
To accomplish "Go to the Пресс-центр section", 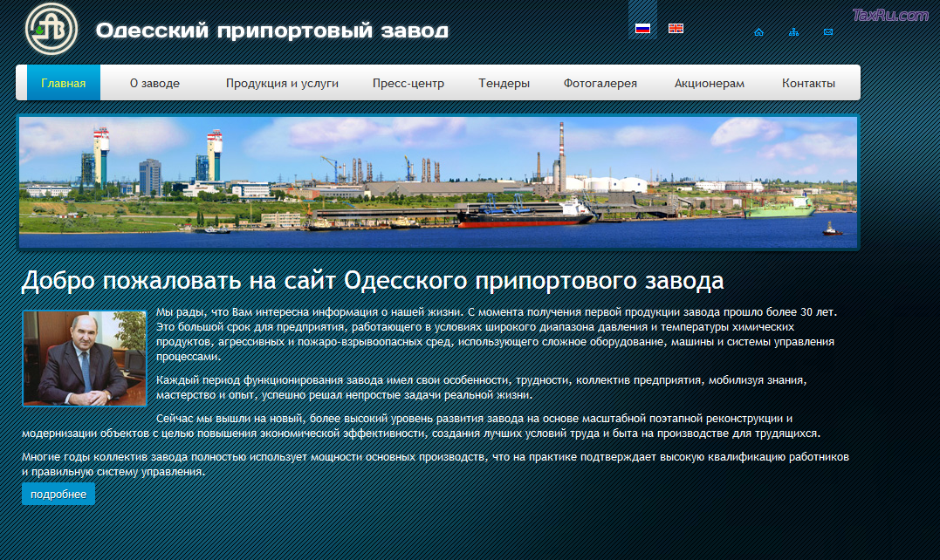I will pos(408,84).
